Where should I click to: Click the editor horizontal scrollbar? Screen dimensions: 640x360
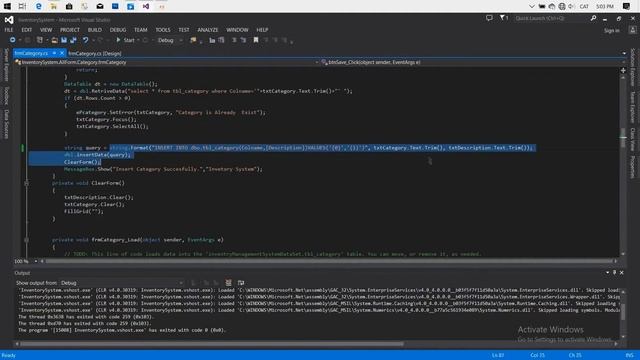coord(329,261)
